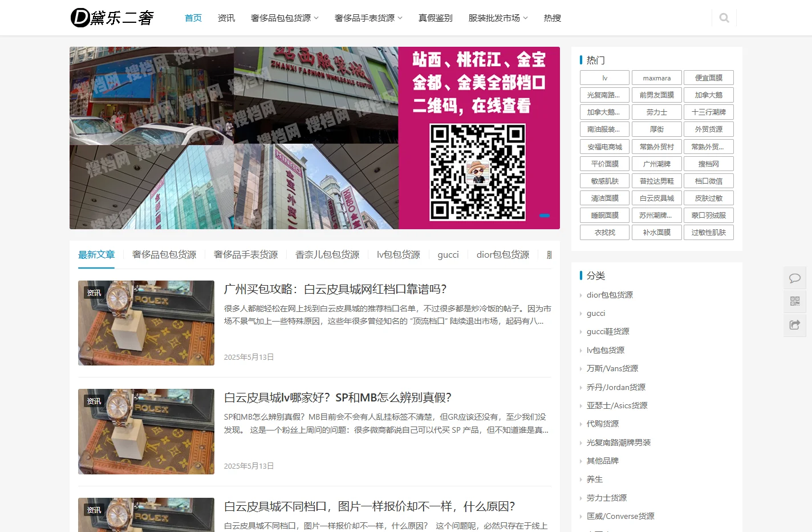Click the 过敏性肌肤 hot tag
The width and height of the screenshot is (812, 532).
click(709, 232)
